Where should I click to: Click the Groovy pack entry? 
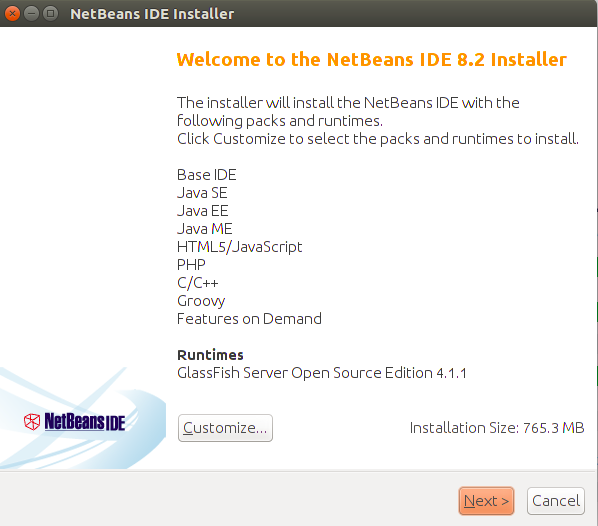pos(201,301)
